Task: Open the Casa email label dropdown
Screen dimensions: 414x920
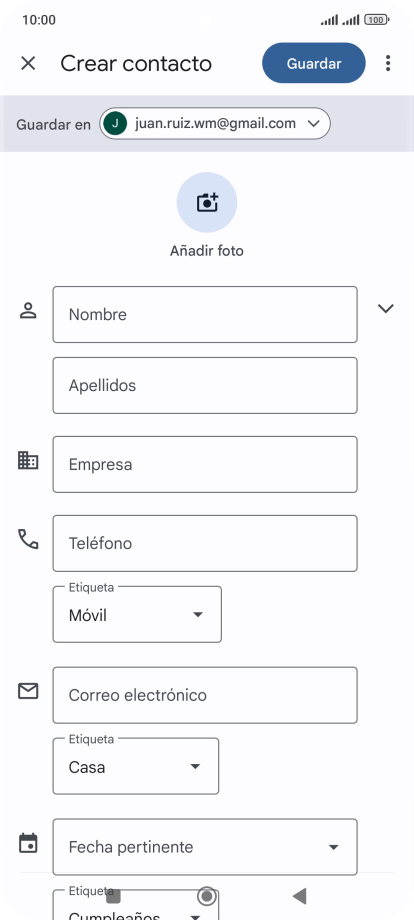Action: tap(136, 766)
